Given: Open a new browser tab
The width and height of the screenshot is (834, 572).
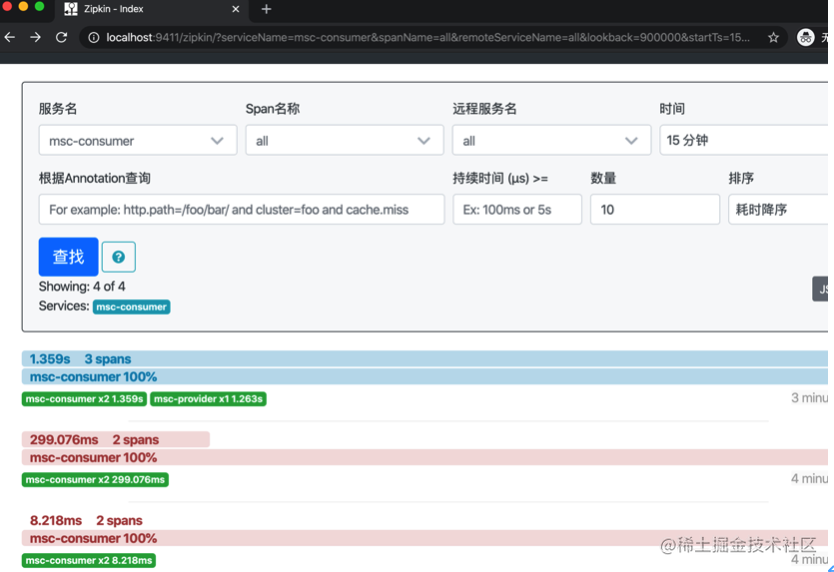Looking at the screenshot, I should coord(266,9).
